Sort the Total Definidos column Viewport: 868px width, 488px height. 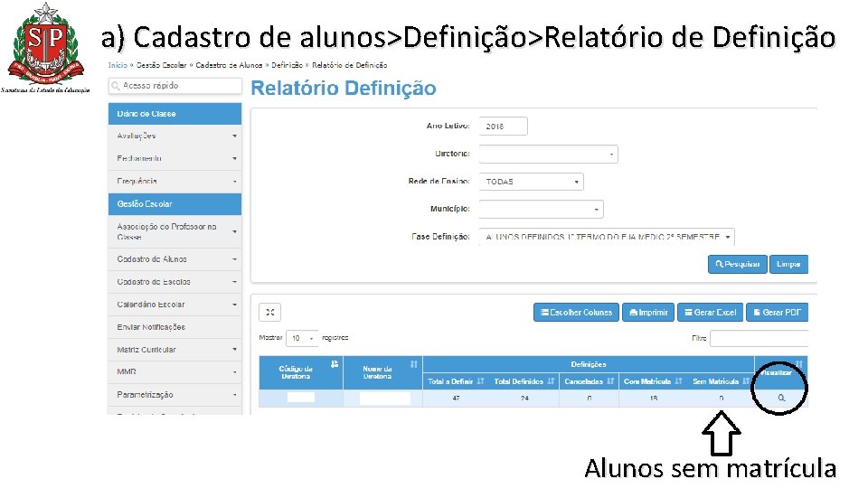tap(551, 381)
